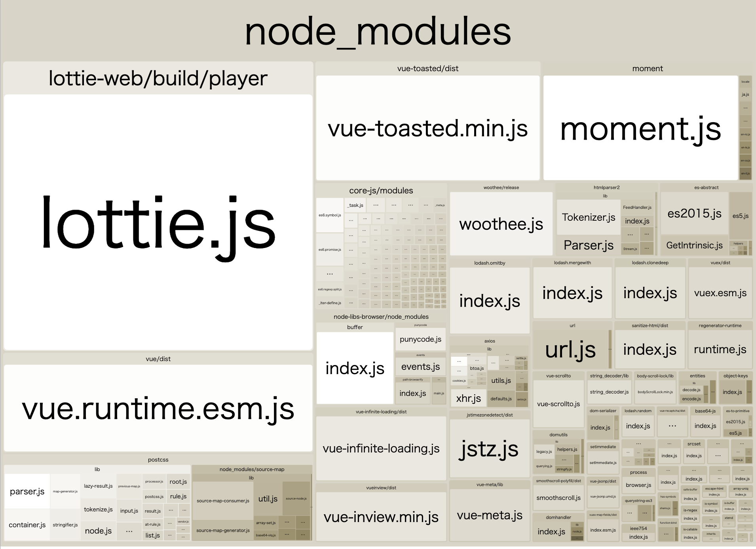Screen dimensions: 756x549
Task: Open the vue.runtime.esm.js block
Action: [158, 408]
